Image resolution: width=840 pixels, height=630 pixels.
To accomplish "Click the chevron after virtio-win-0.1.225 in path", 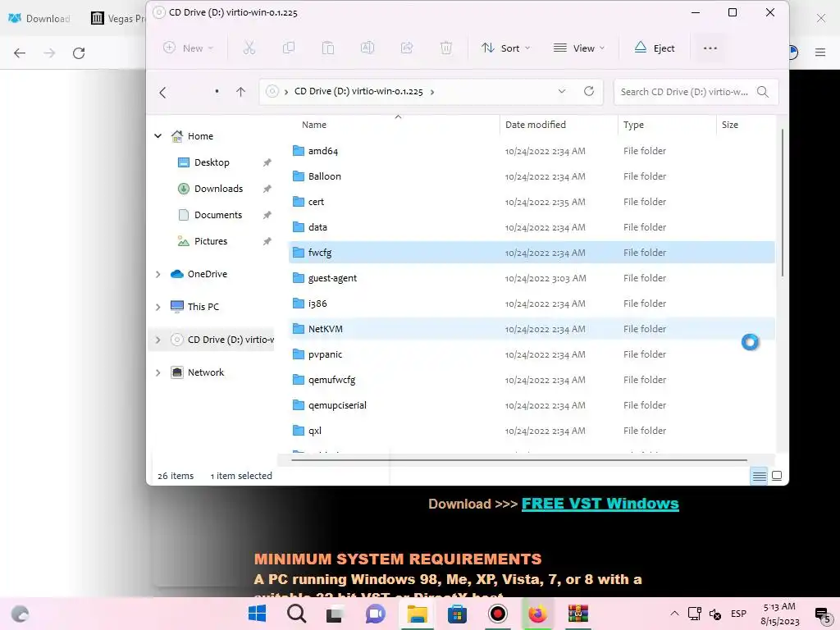I will tap(431, 92).
